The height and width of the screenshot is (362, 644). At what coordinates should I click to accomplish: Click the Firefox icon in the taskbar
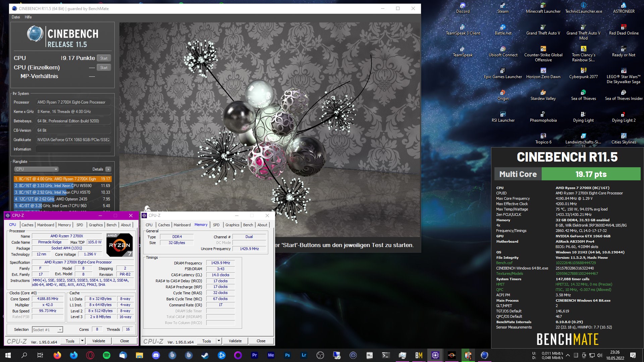[57, 355]
